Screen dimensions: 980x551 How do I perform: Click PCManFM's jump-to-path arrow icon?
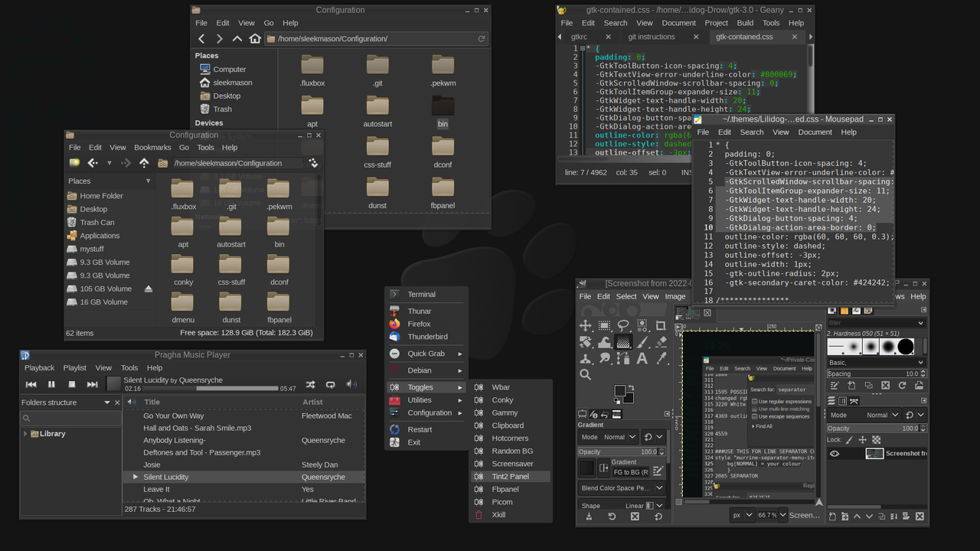click(313, 163)
